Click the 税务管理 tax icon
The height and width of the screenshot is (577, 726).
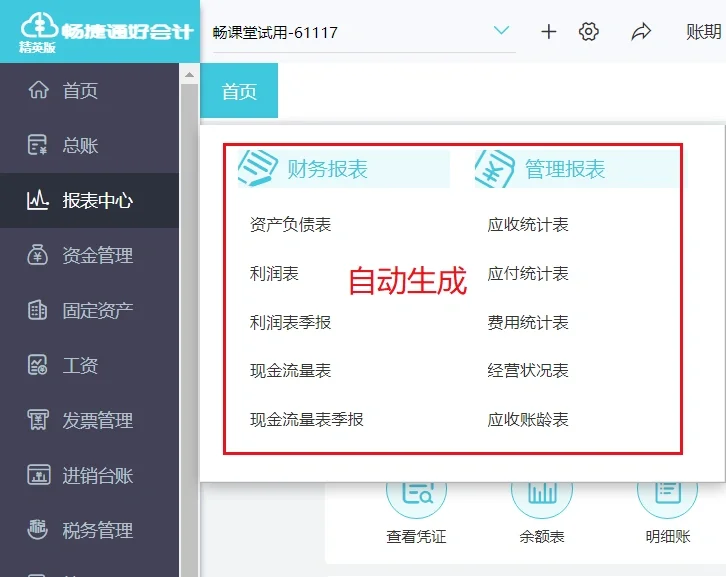[38, 529]
